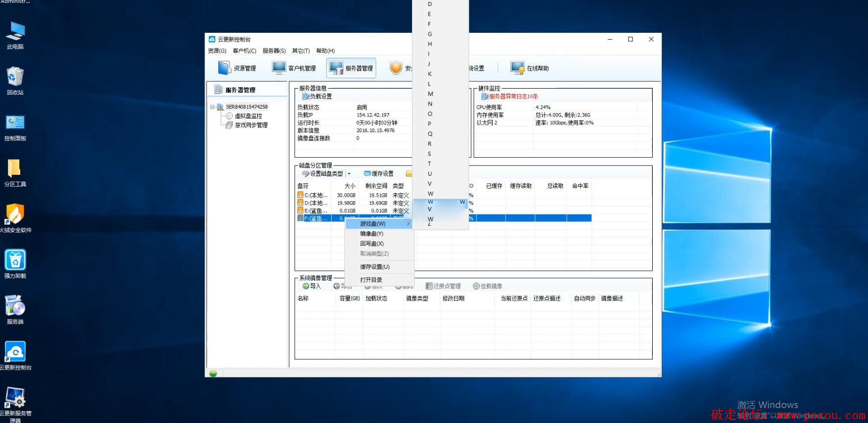Open the 帮助(H) menu

click(x=325, y=51)
